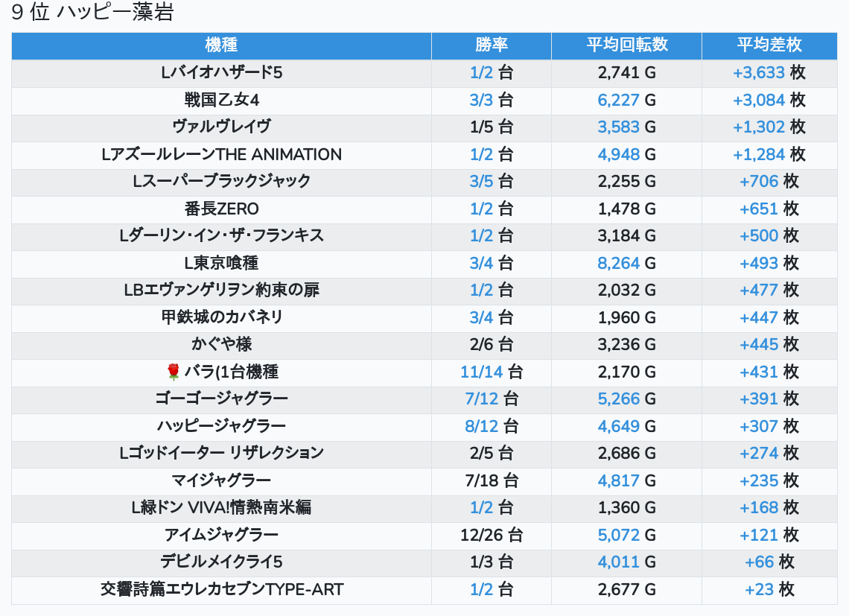Select the 番長ZERO machine name

point(221,209)
